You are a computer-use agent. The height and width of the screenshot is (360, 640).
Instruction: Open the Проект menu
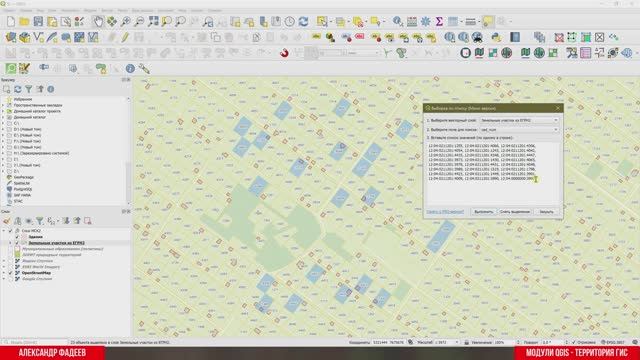[9, 10]
